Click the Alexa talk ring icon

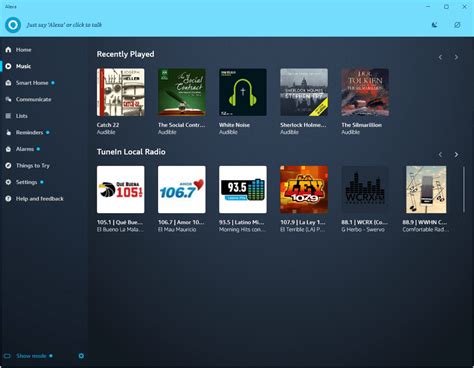[13, 25]
